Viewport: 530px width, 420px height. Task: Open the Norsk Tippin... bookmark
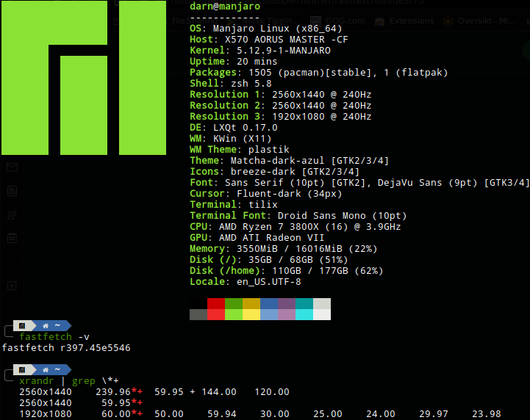264,21
